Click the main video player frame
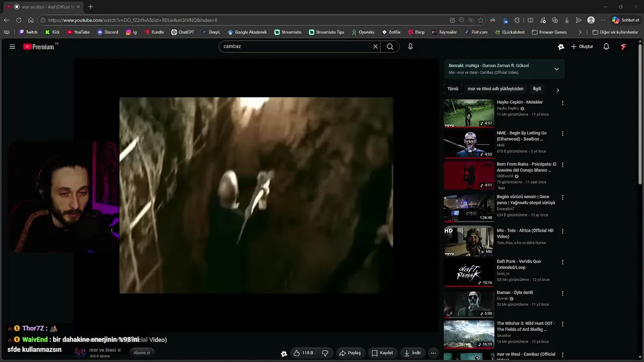 coord(256,195)
